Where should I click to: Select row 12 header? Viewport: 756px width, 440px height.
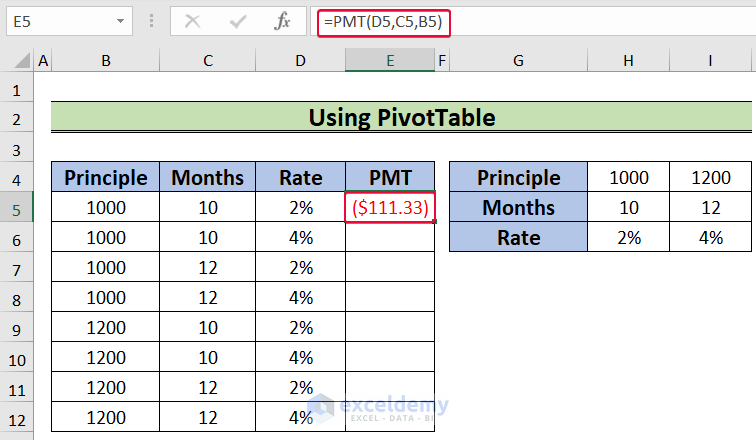(x=17, y=417)
